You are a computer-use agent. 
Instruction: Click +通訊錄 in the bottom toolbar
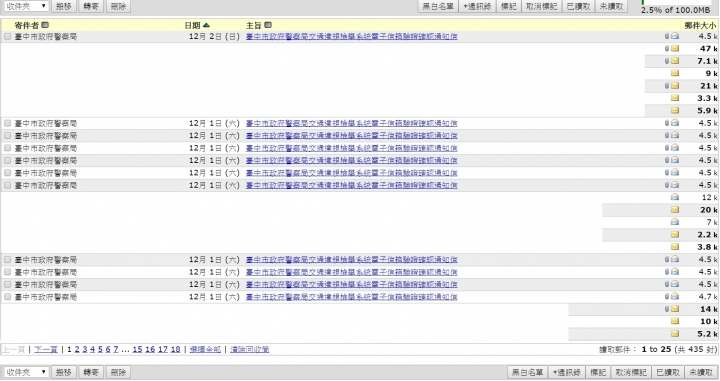click(x=567, y=372)
